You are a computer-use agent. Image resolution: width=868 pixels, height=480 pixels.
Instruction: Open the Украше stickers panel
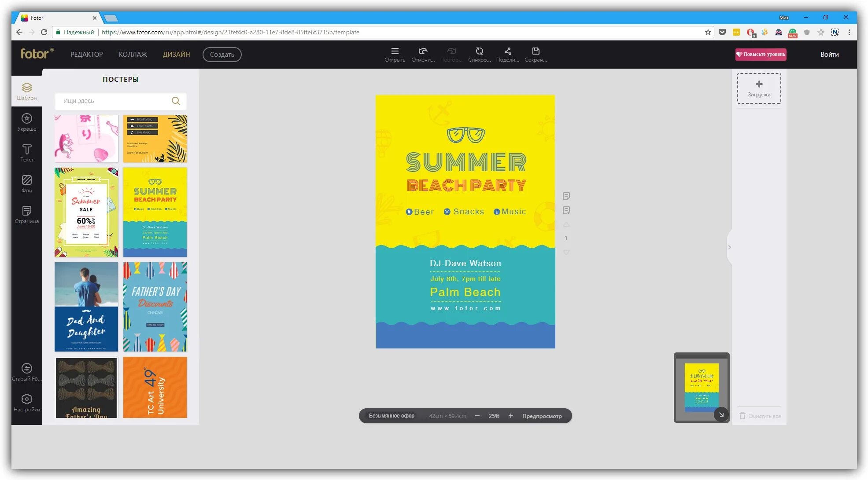pos(27,122)
